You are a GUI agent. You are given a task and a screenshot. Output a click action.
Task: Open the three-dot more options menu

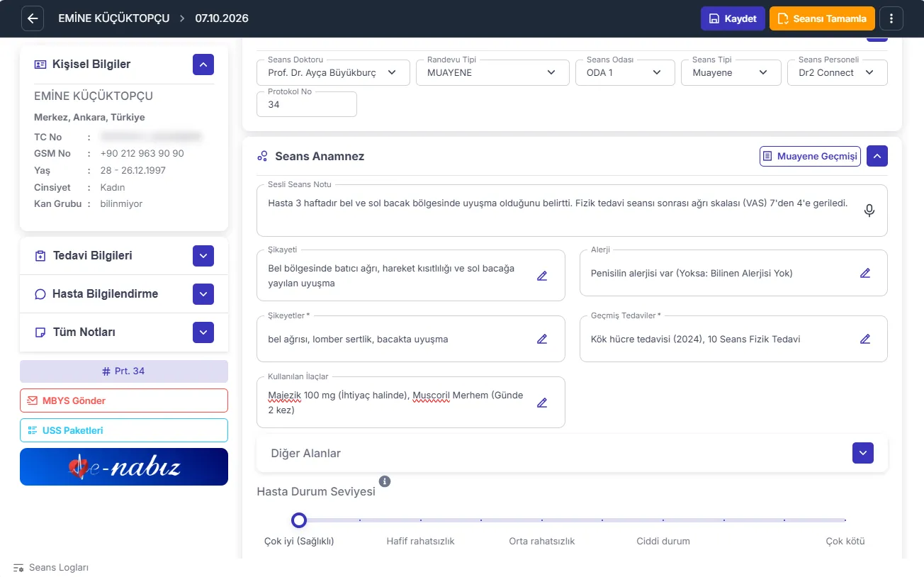coord(892,18)
